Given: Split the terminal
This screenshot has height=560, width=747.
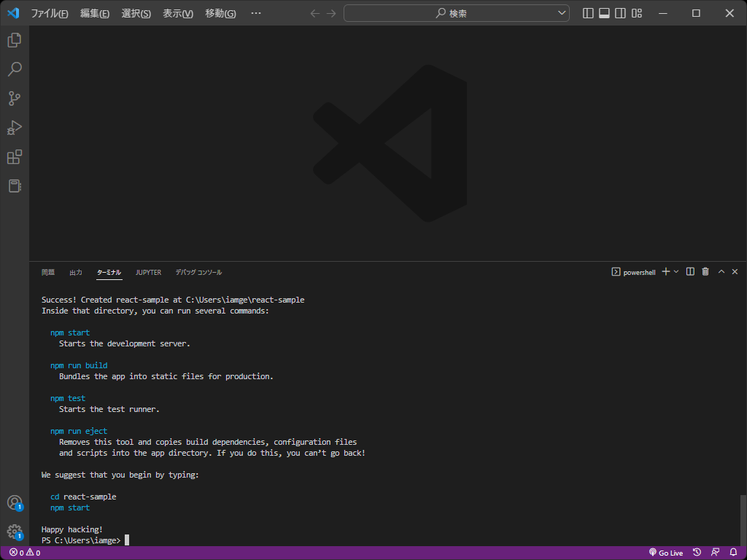Looking at the screenshot, I should point(690,271).
